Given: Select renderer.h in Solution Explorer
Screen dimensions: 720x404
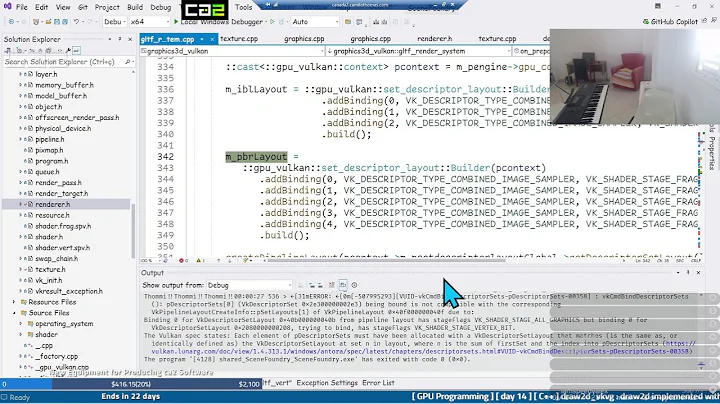Looking at the screenshot, I should click(52, 204).
